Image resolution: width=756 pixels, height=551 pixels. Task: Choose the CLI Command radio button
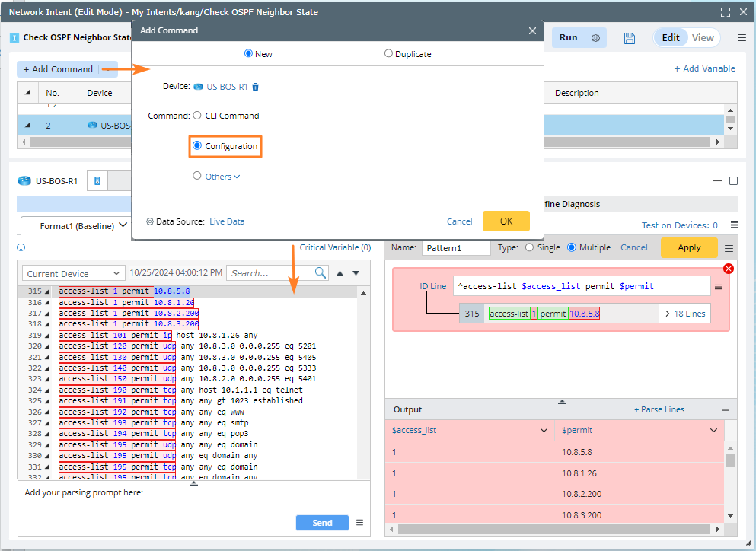(x=196, y=116)
